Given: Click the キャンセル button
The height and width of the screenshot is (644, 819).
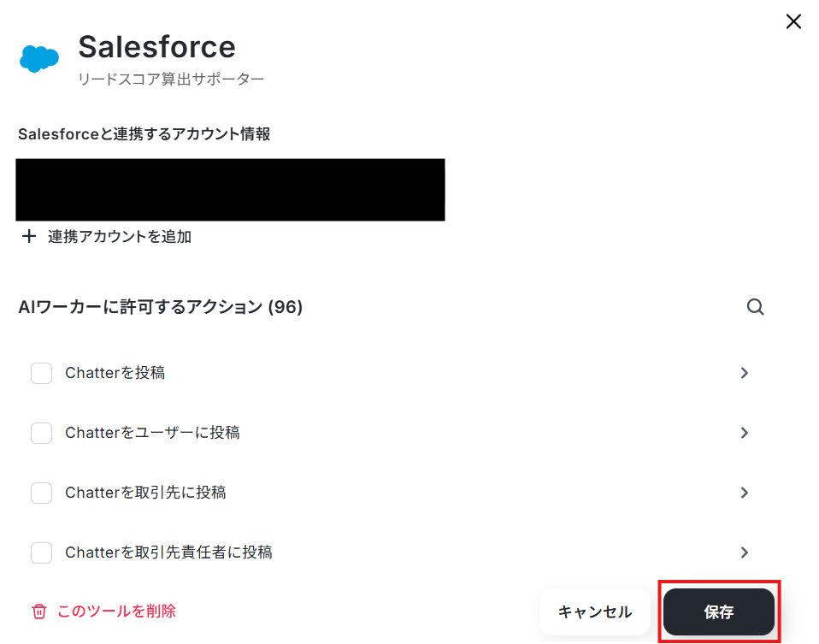Looking at the screenshot, I should click(595, 612).
